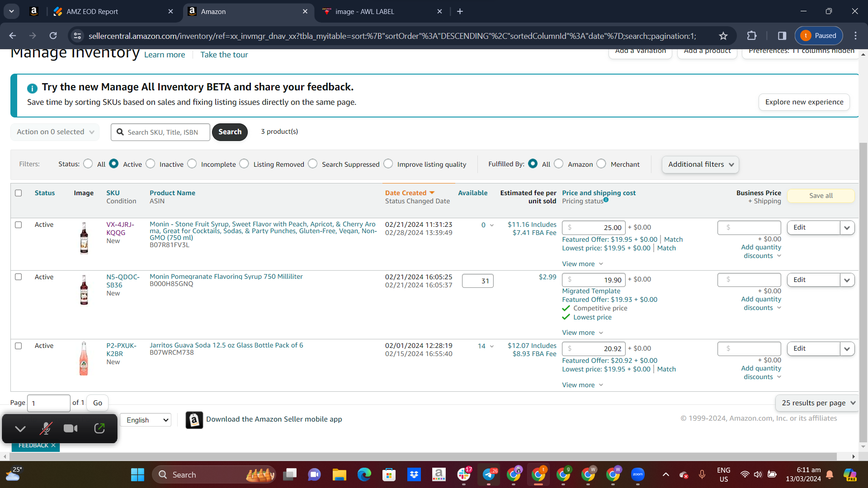Open the Chrome three-dot menu
Image resolution: width=868 pixels, height=488 pixels.
coord(855,36)
